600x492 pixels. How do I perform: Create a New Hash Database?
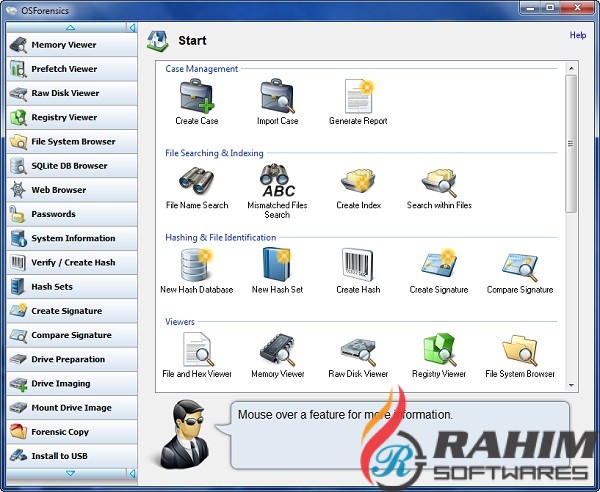click(x=197, y=271)
